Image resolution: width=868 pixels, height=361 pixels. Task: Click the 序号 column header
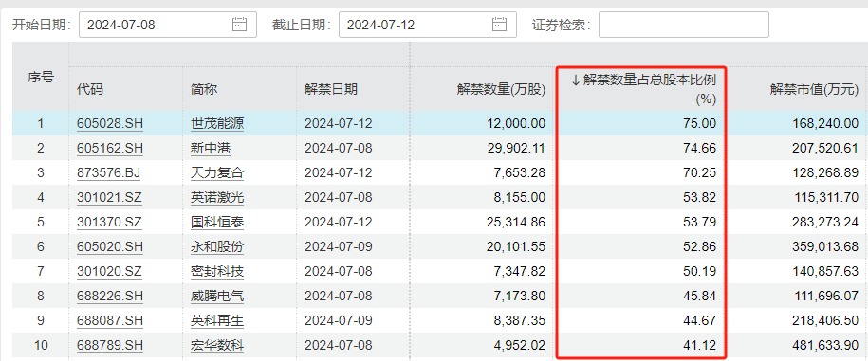click(x=41, y=78)
